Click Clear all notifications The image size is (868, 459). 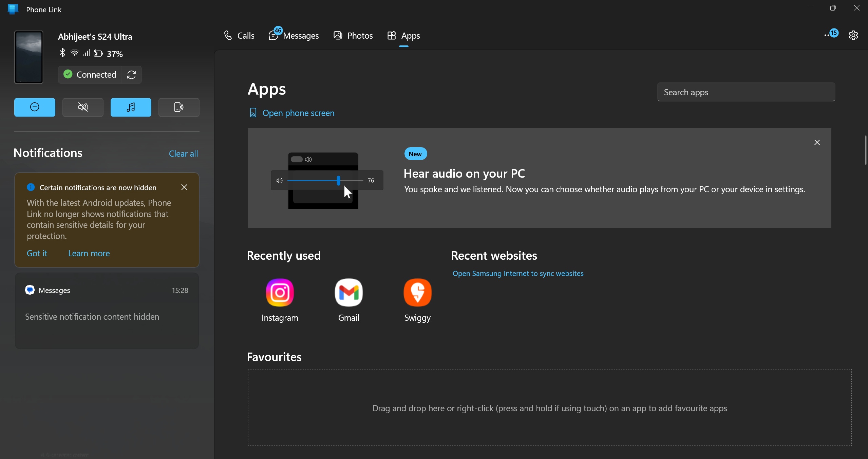183,154
